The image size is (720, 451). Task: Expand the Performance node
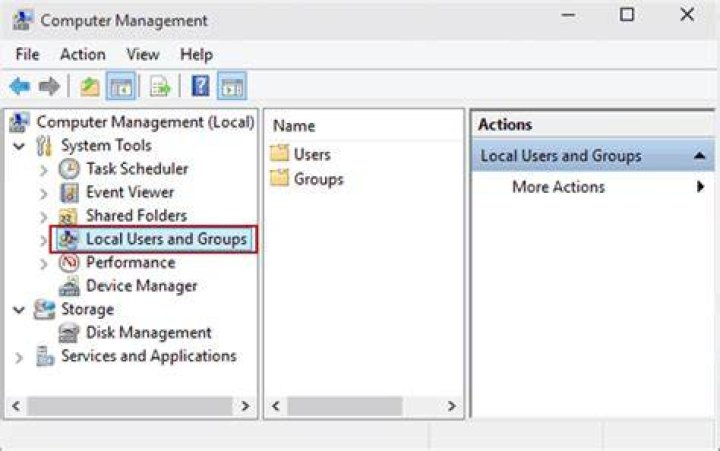(x=44, y=264)
